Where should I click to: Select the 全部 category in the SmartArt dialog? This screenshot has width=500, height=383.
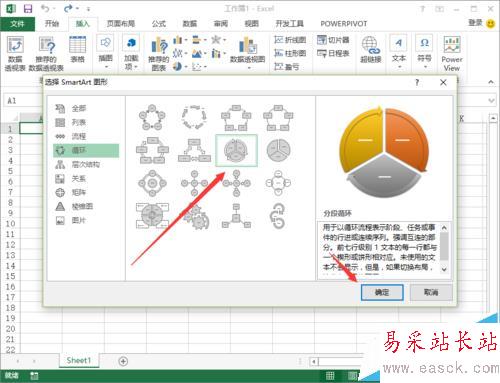coord(86,108)
